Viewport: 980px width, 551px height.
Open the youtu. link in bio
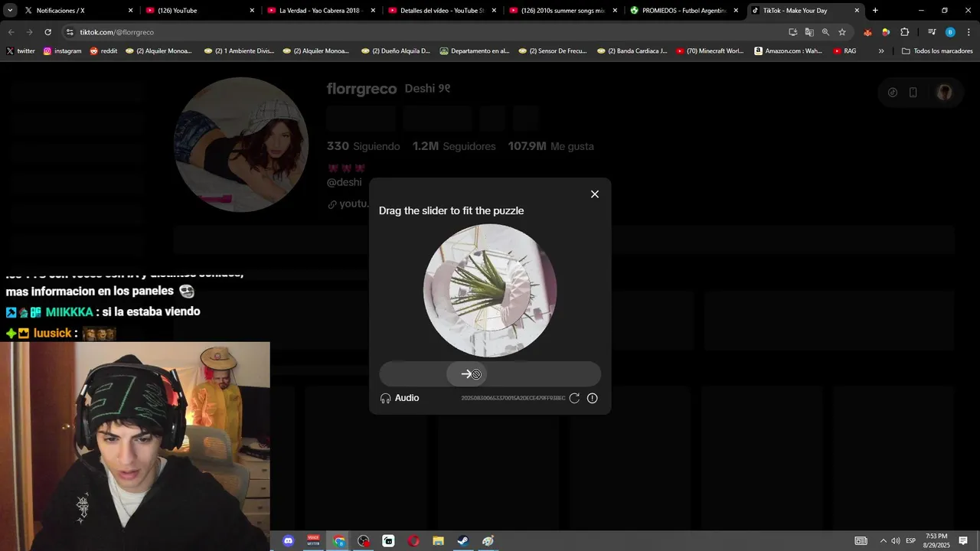pos(348,204)
